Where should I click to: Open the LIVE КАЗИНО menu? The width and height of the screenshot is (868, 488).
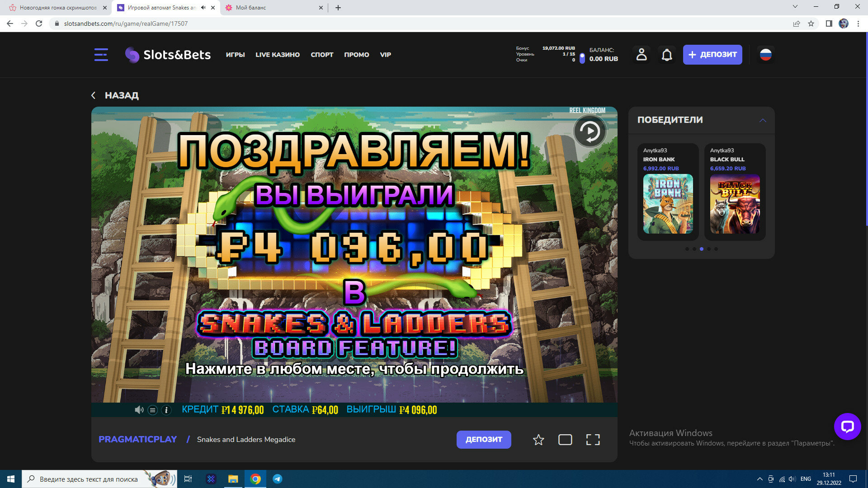click(x=277, y=55)
